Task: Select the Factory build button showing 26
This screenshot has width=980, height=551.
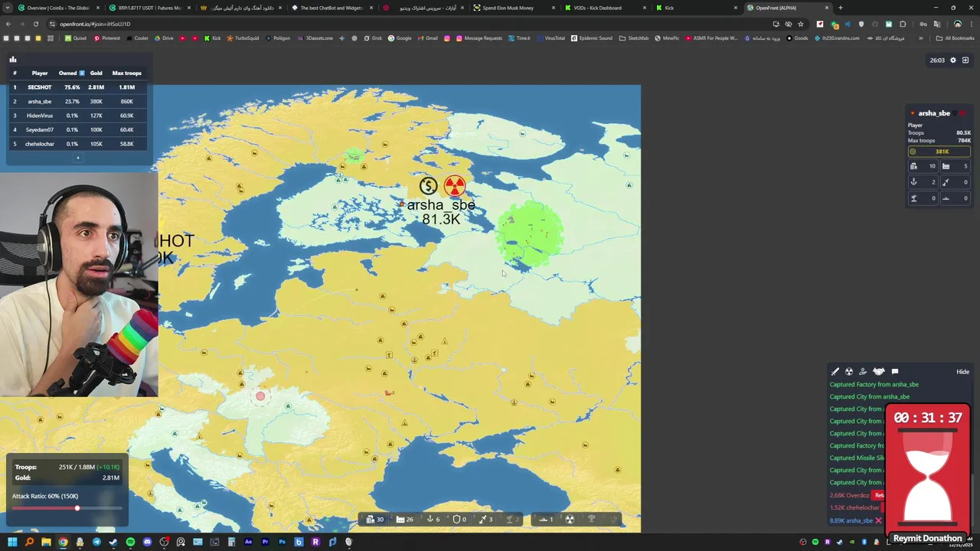Action: tap(404, 520)
